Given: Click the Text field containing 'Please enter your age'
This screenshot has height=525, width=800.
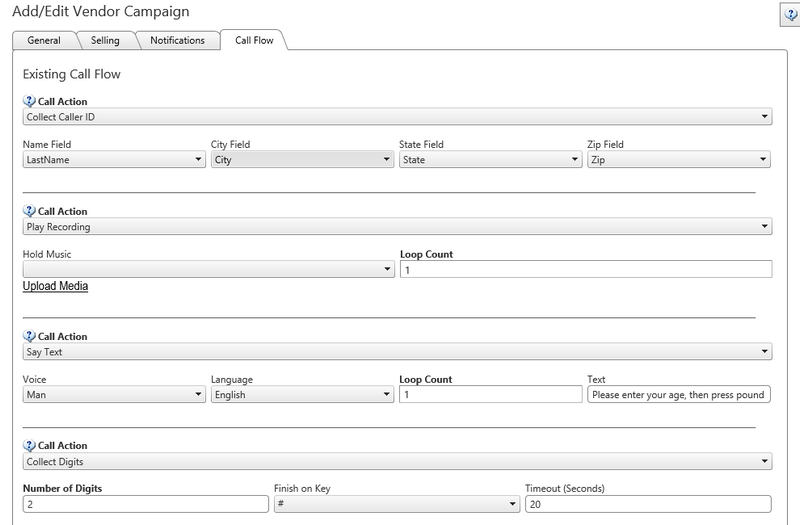Looking at the screenshot, I should click(679, 394).
